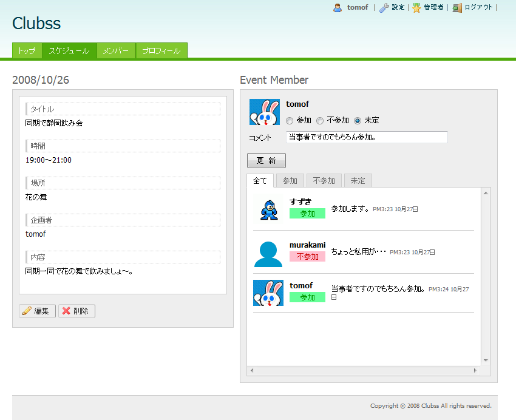The width and height of the screenshot is (516, 420).
Task: Click the horizontal scroll right arrow
Action: tap(475, 370)
